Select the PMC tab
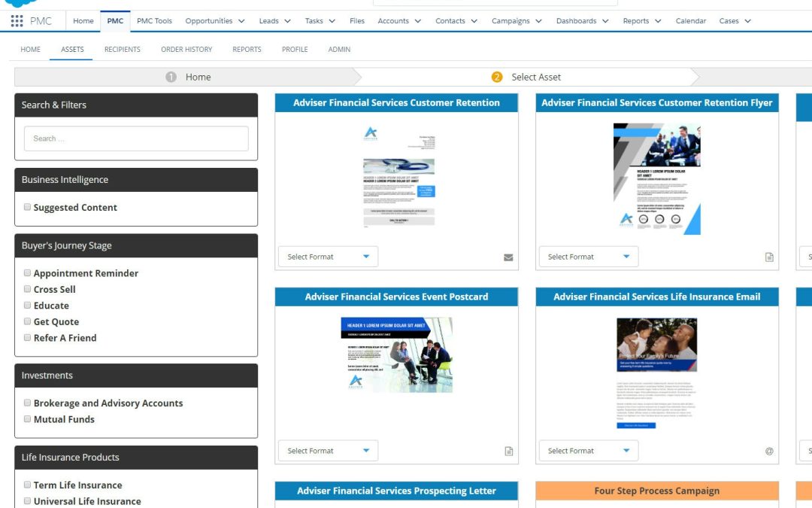The image size is (812, 508). point(115,21)
